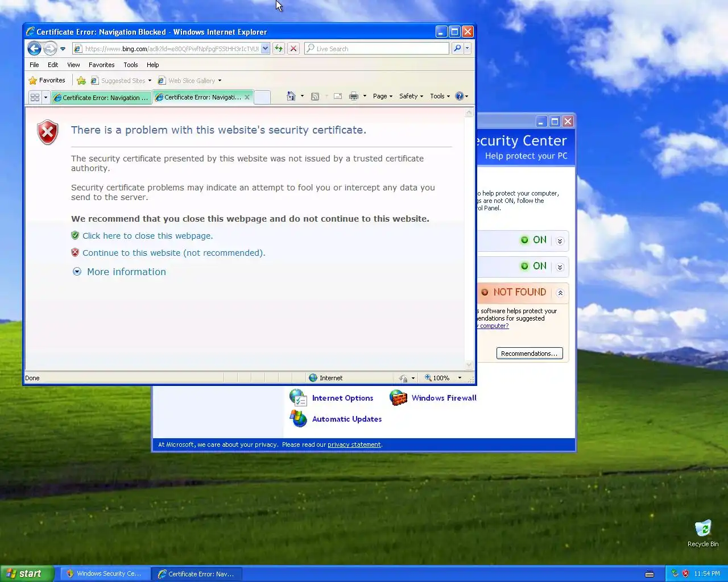
Task: Open the Automatic Updates link
Action: click(347, 419)
